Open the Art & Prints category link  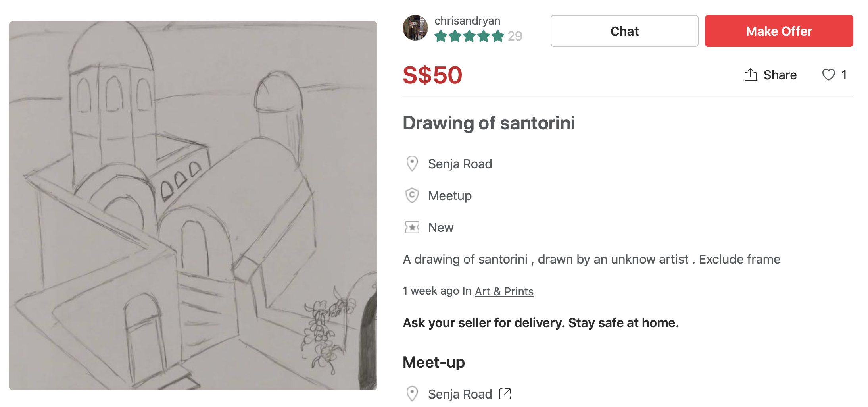click(504, 291)
